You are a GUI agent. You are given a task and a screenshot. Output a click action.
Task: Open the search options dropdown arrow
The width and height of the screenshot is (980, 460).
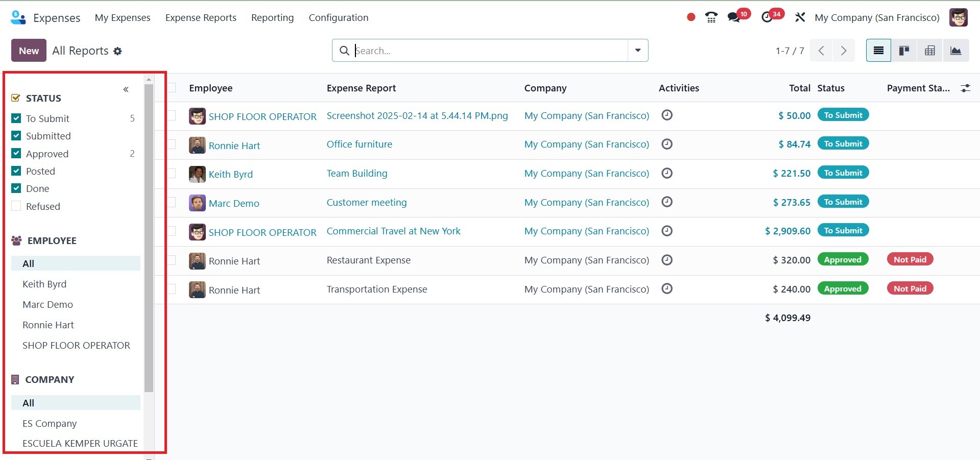(x=638, y=51)
